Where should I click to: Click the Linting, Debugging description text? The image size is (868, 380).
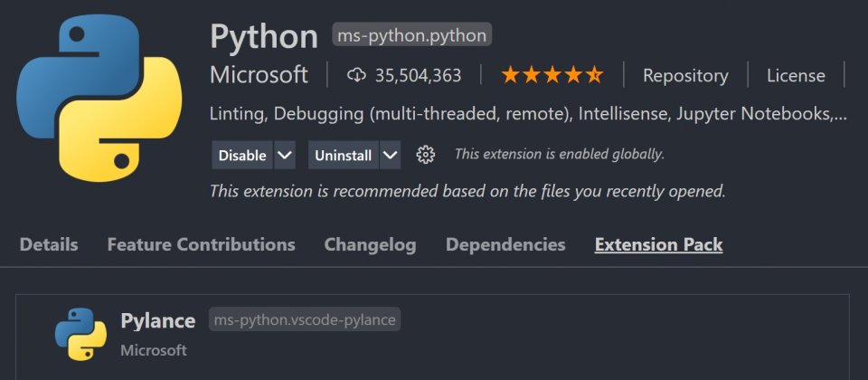529,114
